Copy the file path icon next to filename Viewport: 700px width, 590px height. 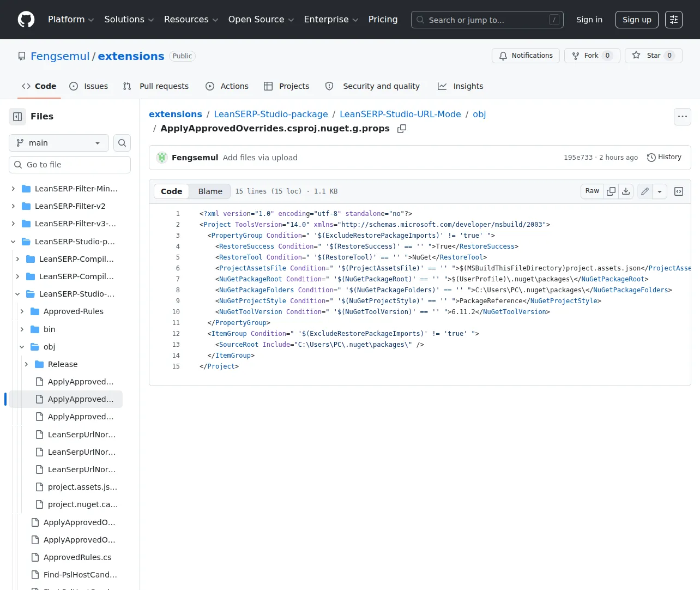click(402, 129)
